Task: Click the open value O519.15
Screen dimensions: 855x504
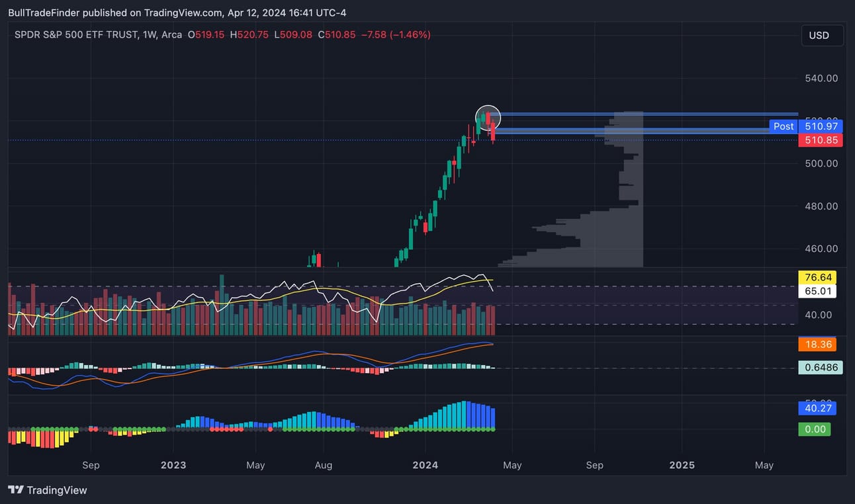Action: pyautogui.click(x=206, y=34)
